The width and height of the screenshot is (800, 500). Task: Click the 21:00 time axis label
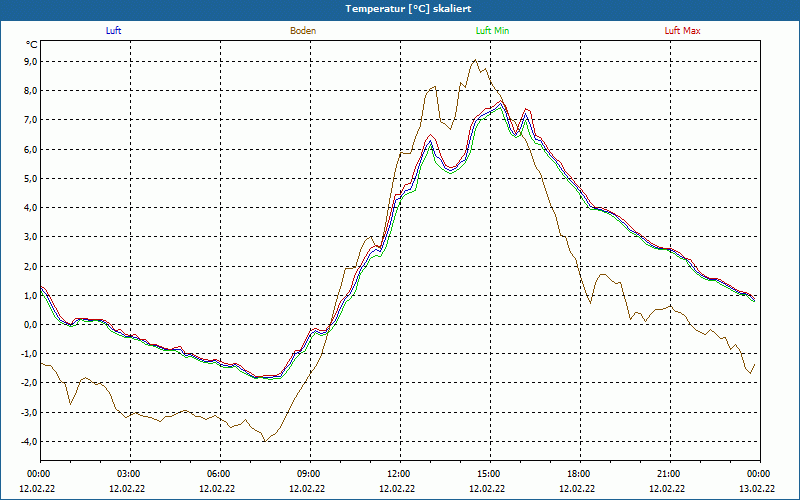coord(670,474)
